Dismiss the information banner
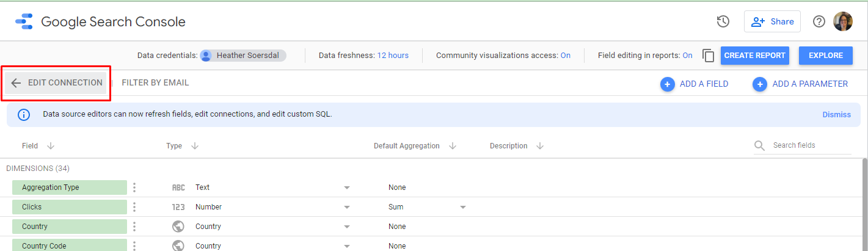 coord(836,115)
